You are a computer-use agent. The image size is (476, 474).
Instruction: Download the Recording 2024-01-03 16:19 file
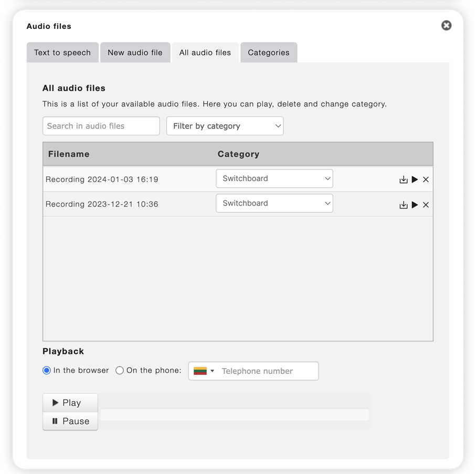coord(403,179)
